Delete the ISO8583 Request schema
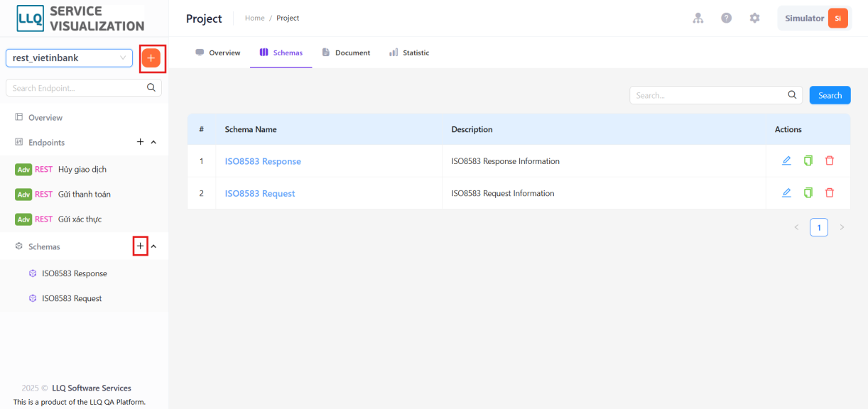The width and height of the screenshot is (868, 409). click(x=830, y=192)
